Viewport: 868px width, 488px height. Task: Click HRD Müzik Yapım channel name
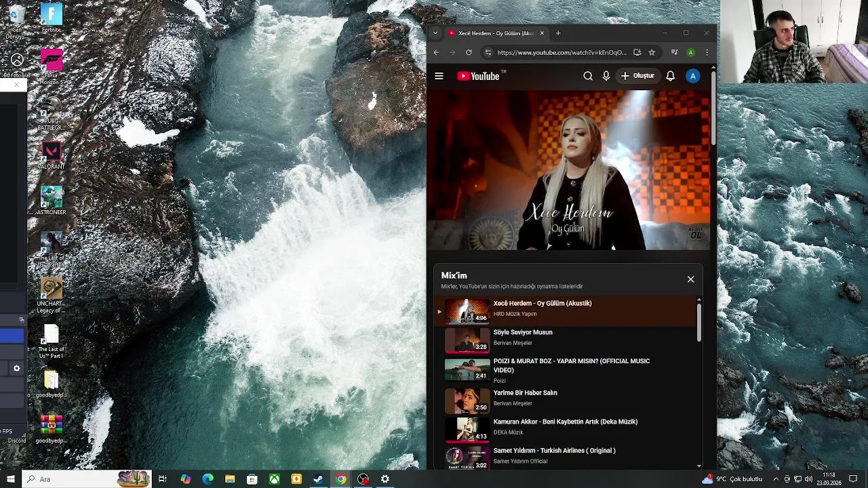[x=515, y=314]
